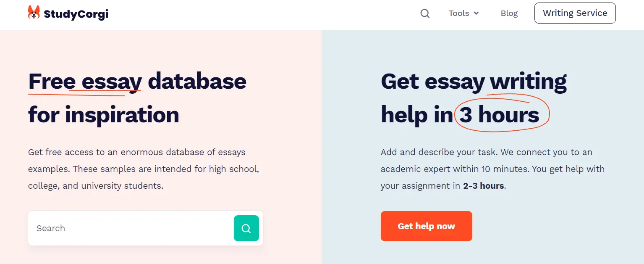Go to the Blog page
The width and height of the screenshot is (644, 264).
509,13
